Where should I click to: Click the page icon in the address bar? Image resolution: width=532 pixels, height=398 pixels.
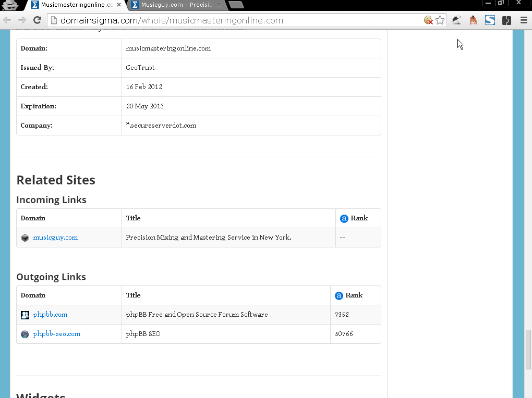53,20
